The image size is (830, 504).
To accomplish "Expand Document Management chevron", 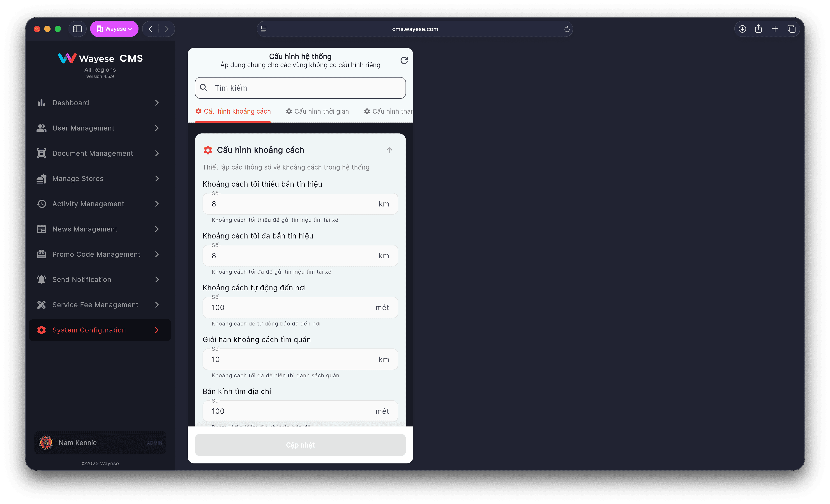I will tap(157, 153).
